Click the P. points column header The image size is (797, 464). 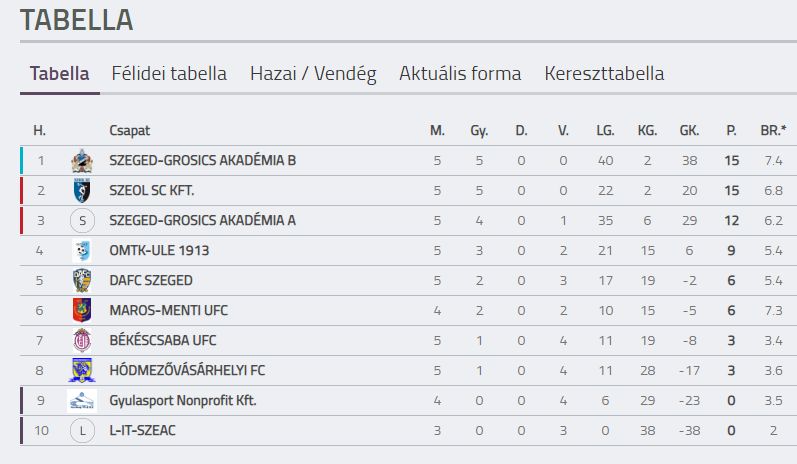(x=731, y=131)
